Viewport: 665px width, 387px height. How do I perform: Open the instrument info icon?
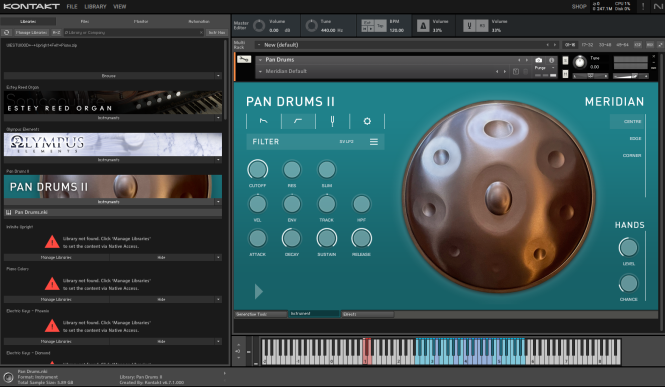(551, 60)
